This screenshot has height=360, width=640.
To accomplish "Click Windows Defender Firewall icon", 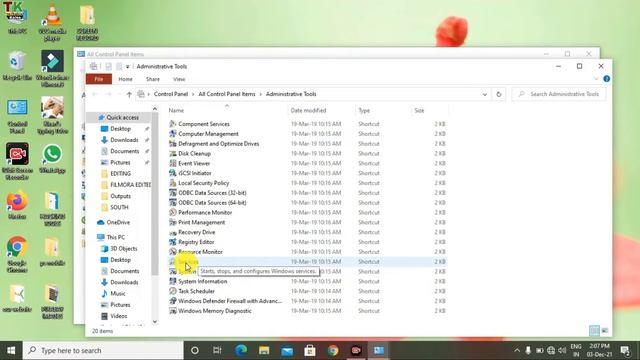I will (x=173, y=301).
